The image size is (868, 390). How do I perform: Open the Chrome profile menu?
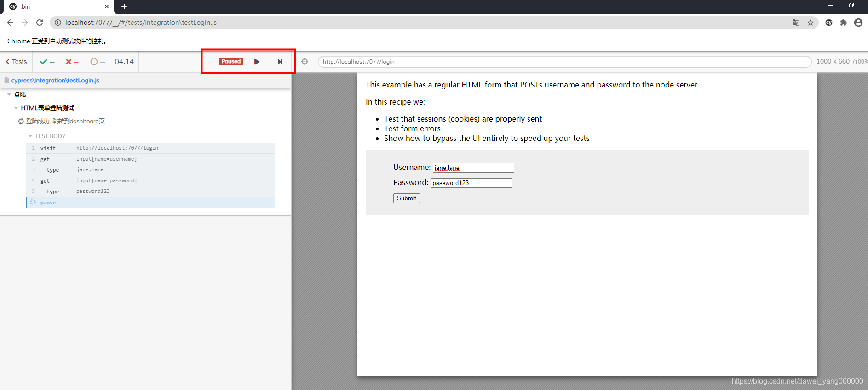tap(858, 23)
